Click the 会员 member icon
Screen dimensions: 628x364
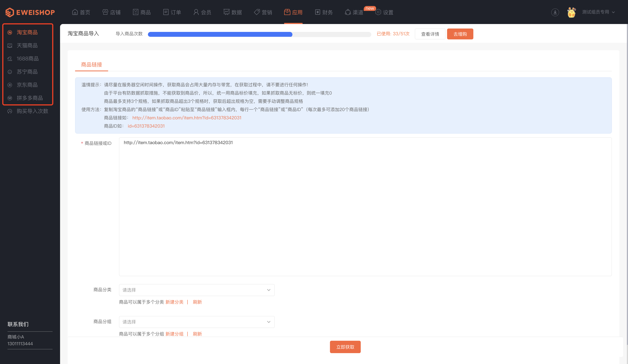(196, 12)
